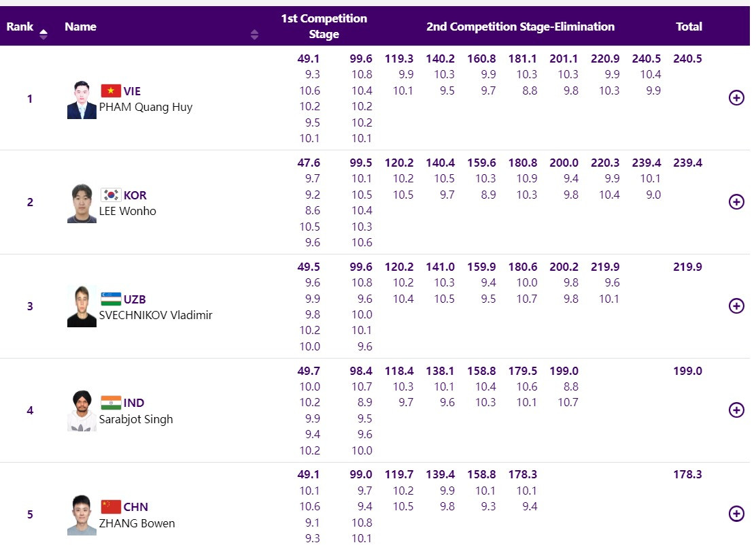Click the Uzbekistan flag icon
Image resolution: width=756 pixels, height=545 pixels.
click(111, 299)
